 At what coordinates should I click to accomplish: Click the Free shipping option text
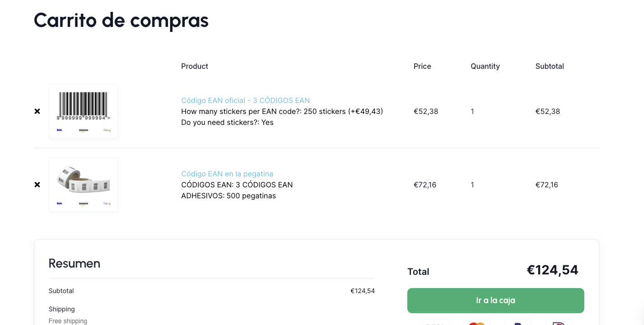tap(68, 321)
